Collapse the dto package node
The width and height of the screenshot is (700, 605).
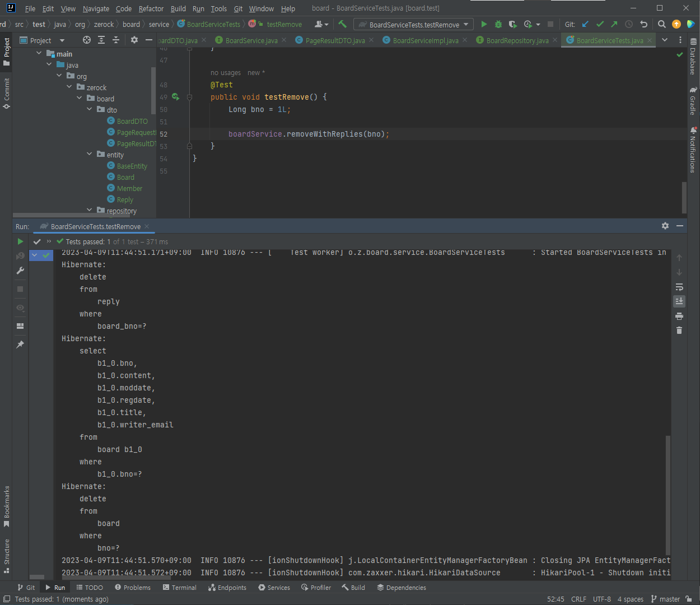click(x=90, y=109)
